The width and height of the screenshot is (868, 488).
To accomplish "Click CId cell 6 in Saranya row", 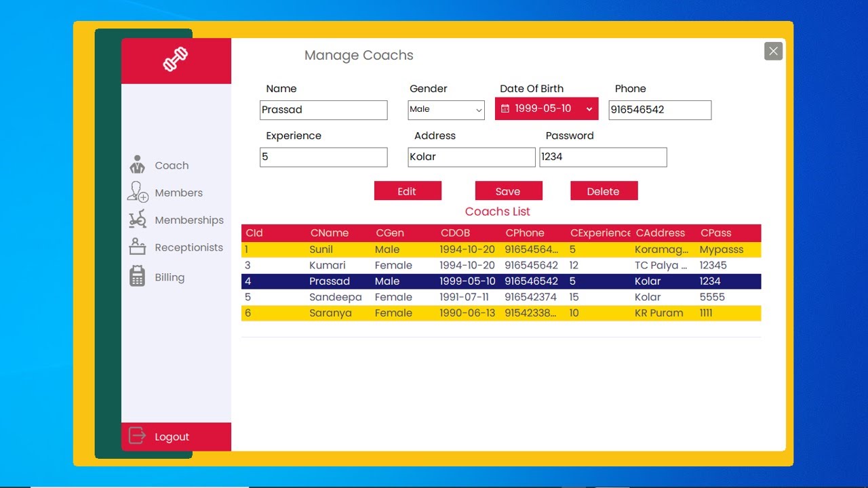I will click(x=274, y=312).
